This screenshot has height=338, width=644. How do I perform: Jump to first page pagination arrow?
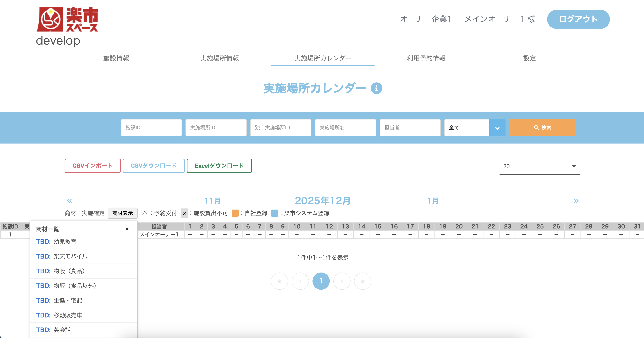point(279,281)
